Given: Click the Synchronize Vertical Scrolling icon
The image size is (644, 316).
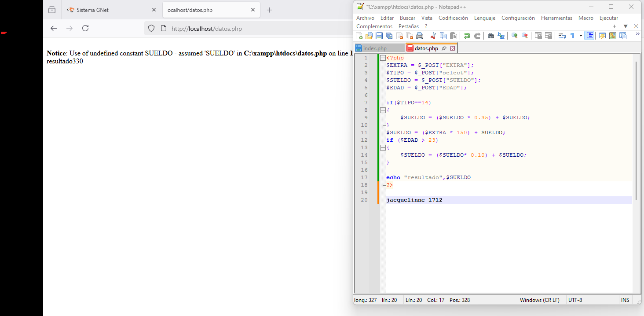Looking at the screenshot, I should (538, 36).
